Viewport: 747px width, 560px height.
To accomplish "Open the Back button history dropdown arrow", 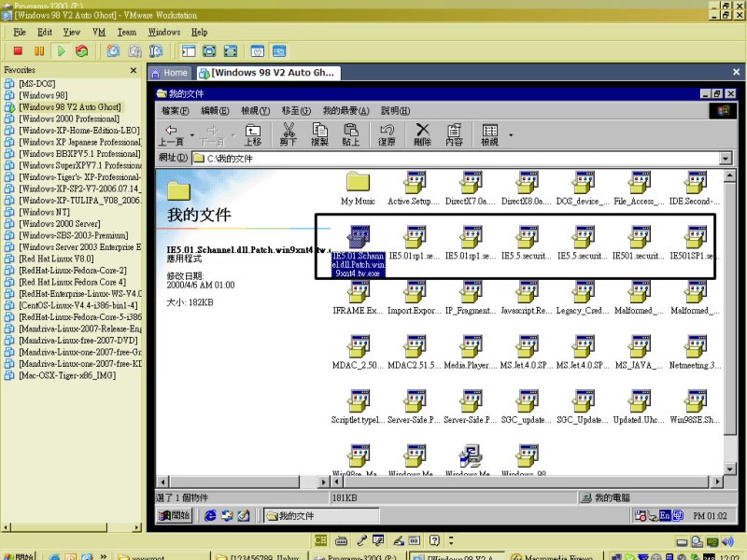I will click(192, 135).
